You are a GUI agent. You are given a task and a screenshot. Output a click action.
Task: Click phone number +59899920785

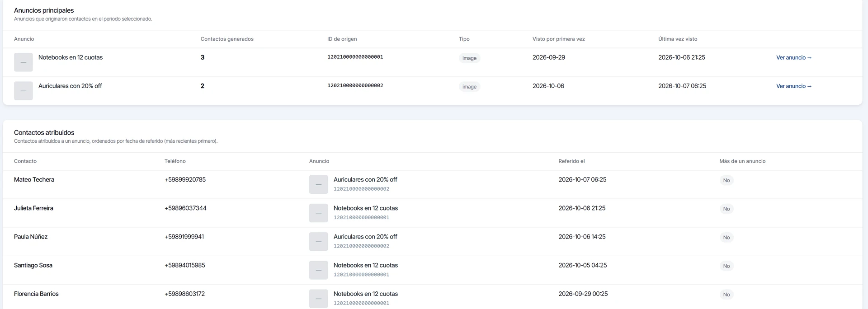coord(185,179)
